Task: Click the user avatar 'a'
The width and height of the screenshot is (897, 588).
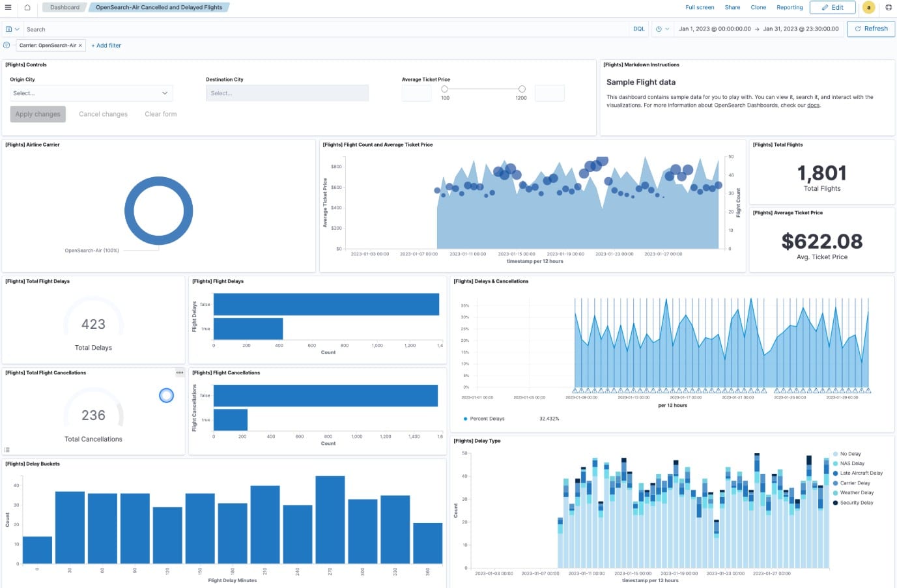Action: (868, 8)
